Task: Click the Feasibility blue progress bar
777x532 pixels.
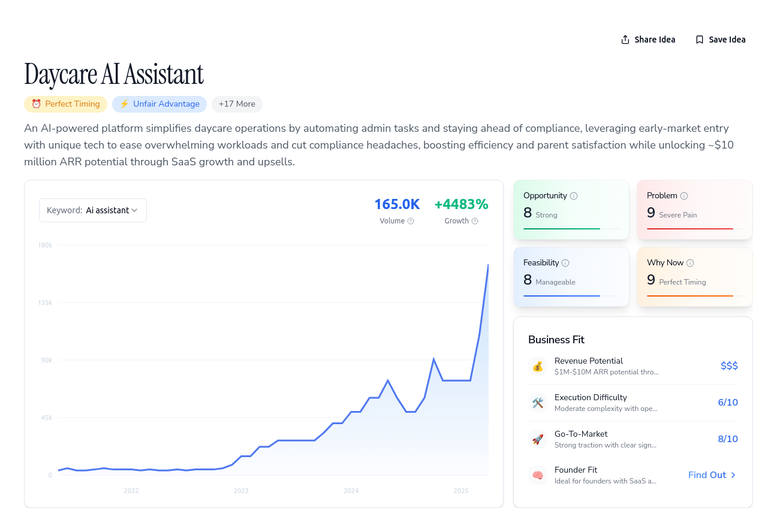Action: pyautogui.click(x=562, y=296)
